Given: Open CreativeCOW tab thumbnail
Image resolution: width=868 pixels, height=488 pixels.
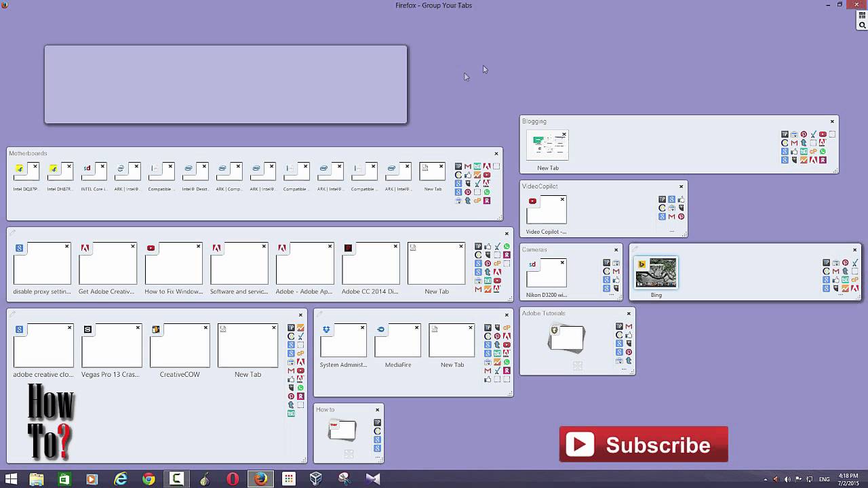Looking at the screenshot, I should 180,346.
